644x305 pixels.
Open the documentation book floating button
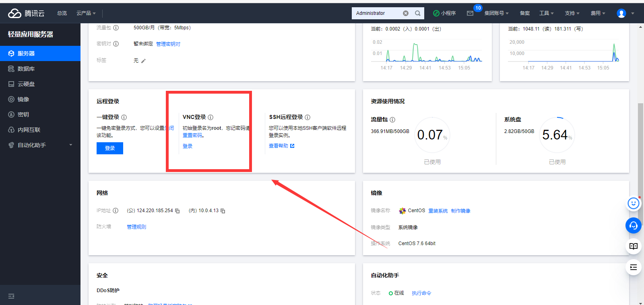633,246
